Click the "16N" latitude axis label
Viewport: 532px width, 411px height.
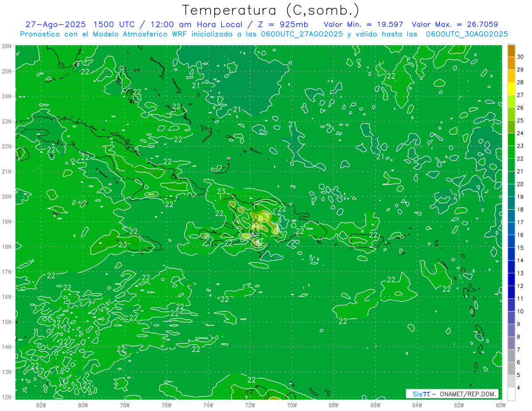point(7,297)
